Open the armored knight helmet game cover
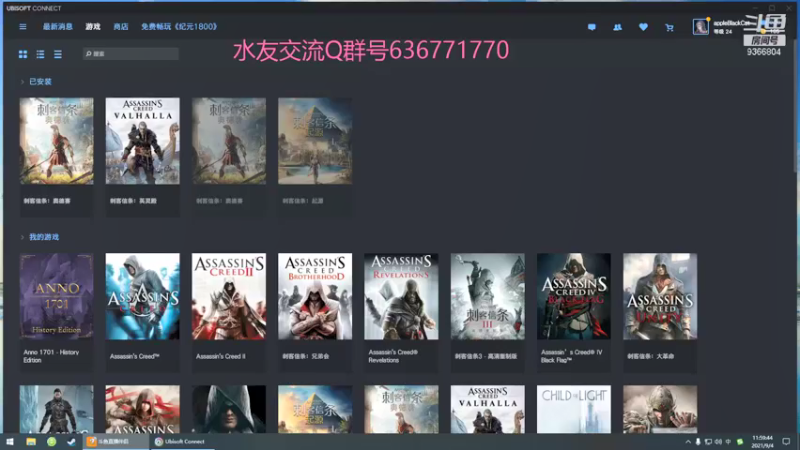Image resolution: width=800 pixels, height=450 pixels. [x=660, y=409]
